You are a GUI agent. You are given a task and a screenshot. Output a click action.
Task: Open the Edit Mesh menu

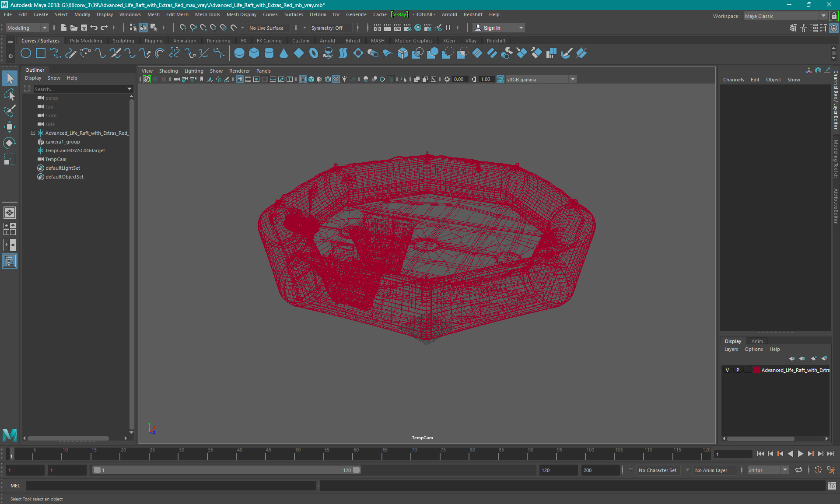[x=177, y=14]
